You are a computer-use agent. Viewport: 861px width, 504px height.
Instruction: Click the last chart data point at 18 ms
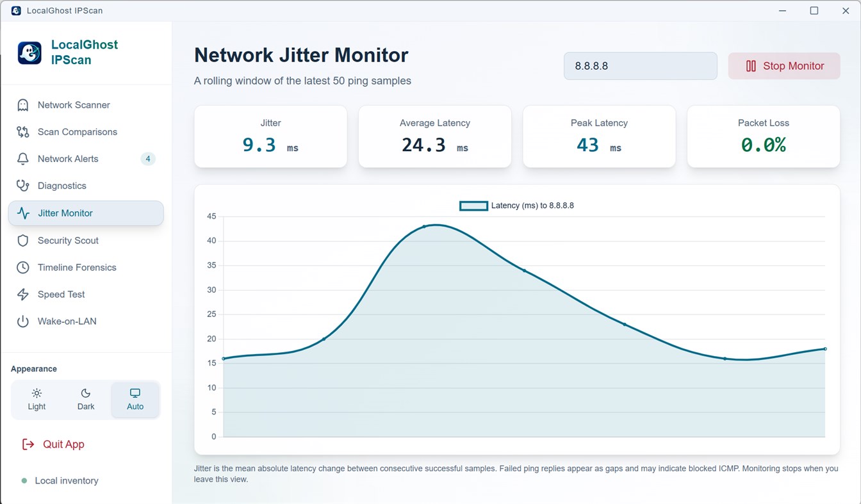(x=825, y=349)
